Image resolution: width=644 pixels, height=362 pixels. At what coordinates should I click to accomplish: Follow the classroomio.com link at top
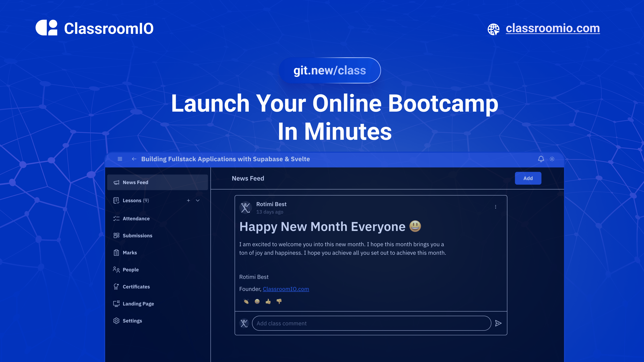coord(553,28)
